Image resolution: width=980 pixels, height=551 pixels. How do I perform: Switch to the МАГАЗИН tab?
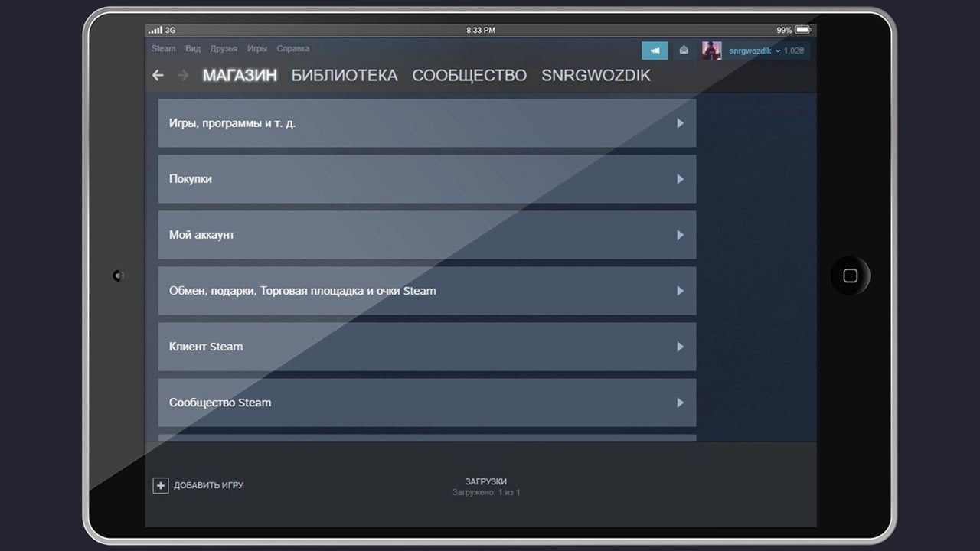pyautogui.click(x=240, y=75)
